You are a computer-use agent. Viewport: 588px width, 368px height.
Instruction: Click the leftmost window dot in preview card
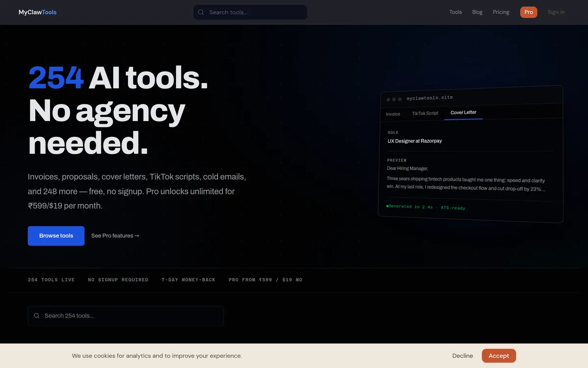(388, 99)
